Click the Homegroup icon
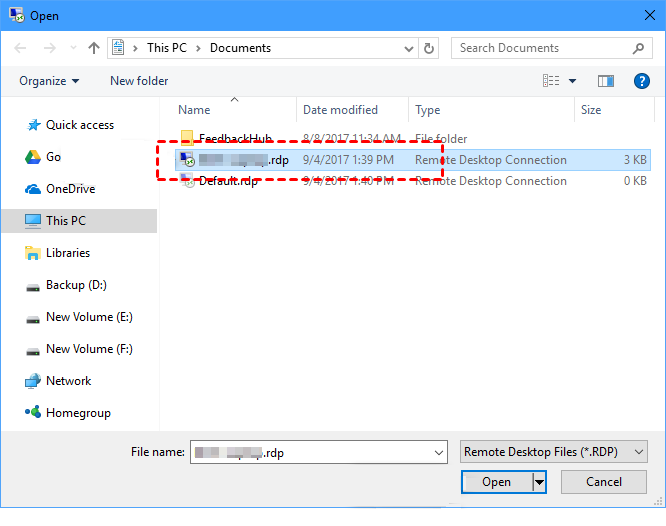The width and height of the screenshot is (666, 526). click(33, 412)
